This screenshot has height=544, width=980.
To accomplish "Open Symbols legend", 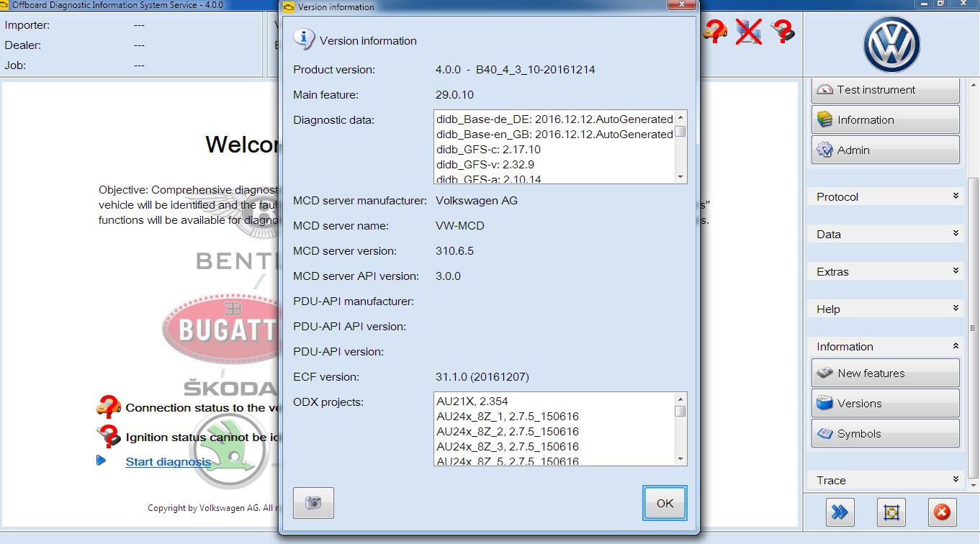I will click(x=886, y=433).
